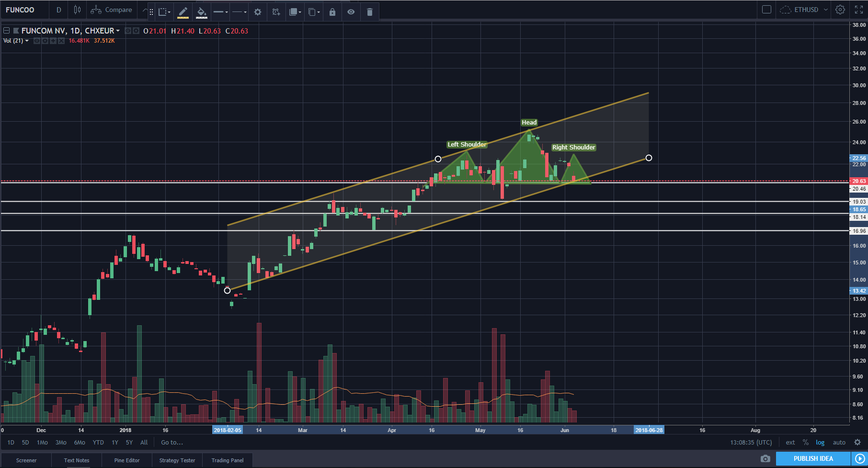Expand the FUNCOM NV symbol title dropdown

pos(118,31)
